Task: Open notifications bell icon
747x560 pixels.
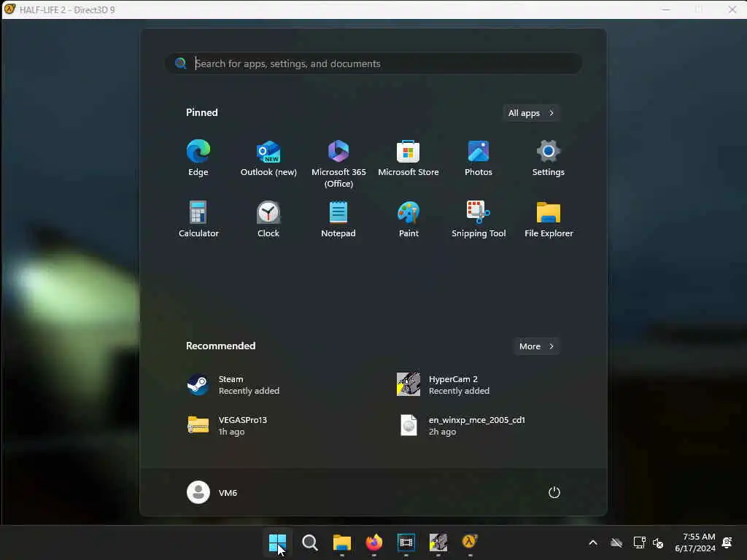Action: 727,542
